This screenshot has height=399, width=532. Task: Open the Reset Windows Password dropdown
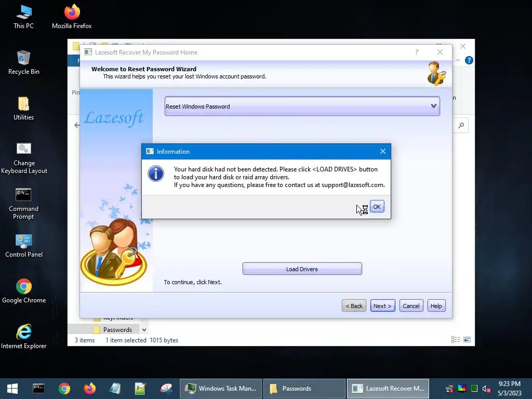tap(302, 106)
